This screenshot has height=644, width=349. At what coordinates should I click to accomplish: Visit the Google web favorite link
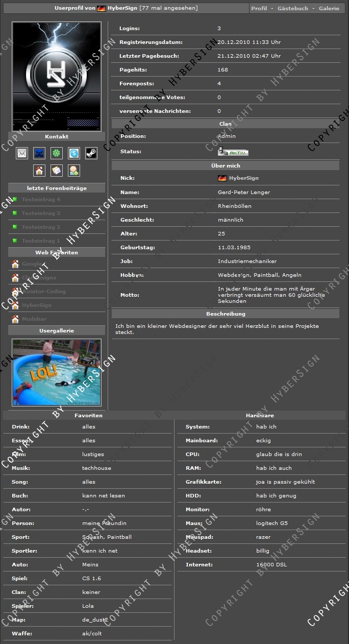32,264
